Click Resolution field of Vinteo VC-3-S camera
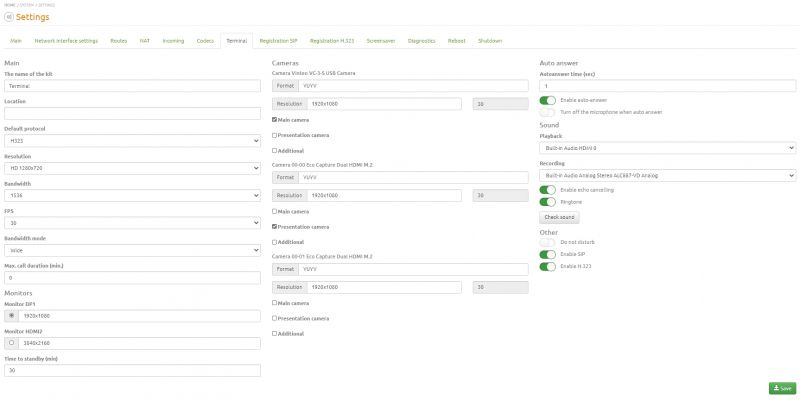The image size is (800, 400). pos(384,104)
